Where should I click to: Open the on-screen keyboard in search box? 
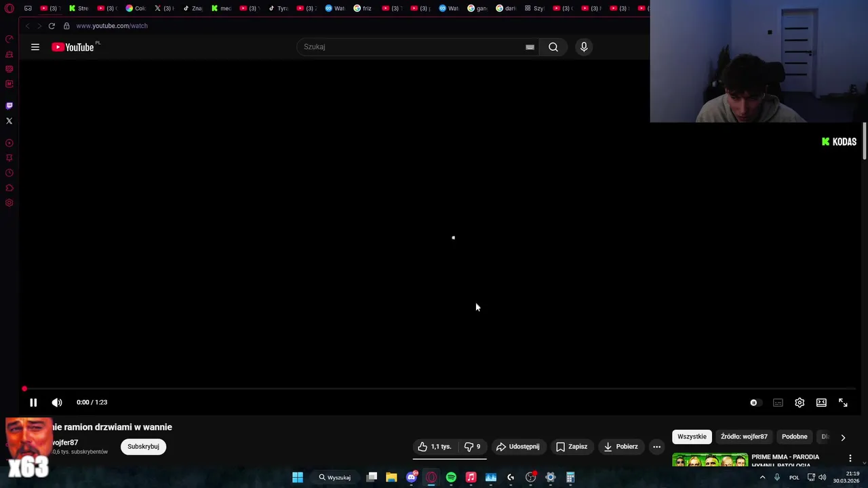click(530, 47)
